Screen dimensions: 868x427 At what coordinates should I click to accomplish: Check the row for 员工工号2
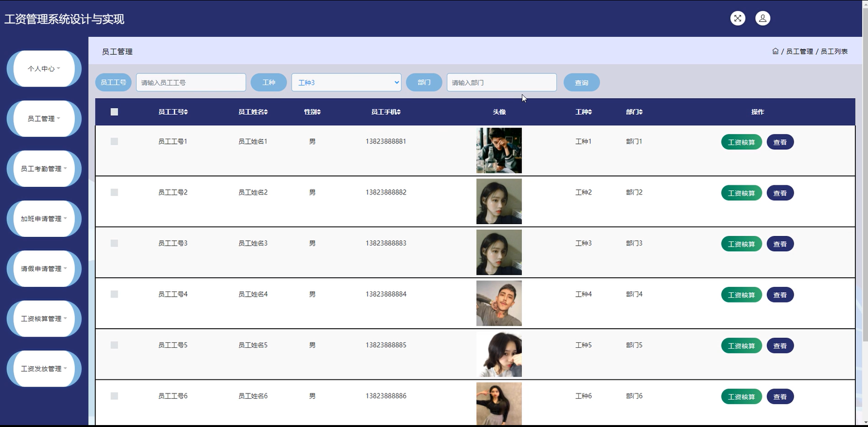[x=114, y=193]
